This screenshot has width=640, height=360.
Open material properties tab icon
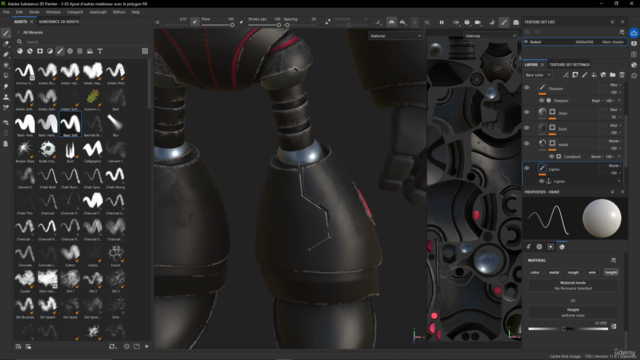coord(562,247)
